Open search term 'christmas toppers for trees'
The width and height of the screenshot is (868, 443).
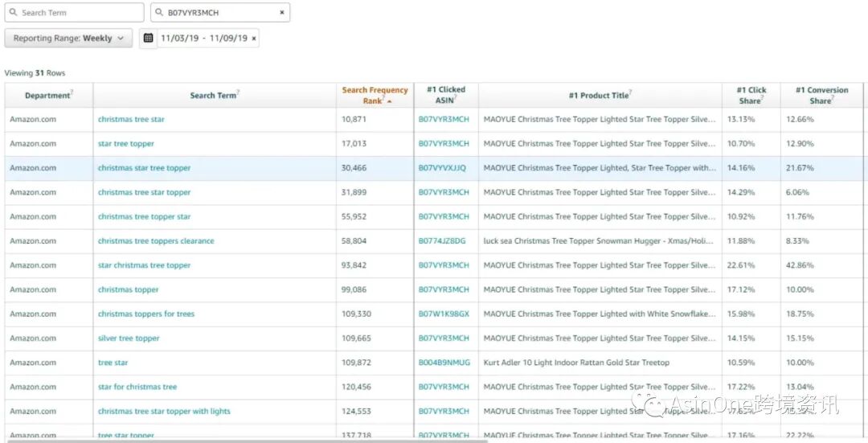147,314
